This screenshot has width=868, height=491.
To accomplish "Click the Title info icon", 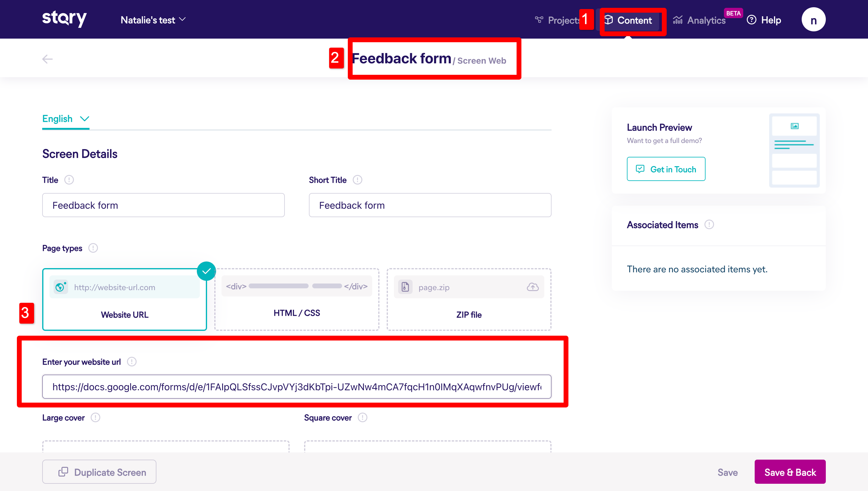I will 69,180.
